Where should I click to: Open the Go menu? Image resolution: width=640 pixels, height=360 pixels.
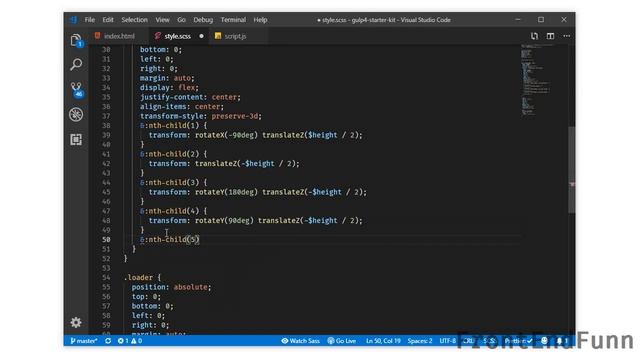pyautogui.click(x=182, y=20)
